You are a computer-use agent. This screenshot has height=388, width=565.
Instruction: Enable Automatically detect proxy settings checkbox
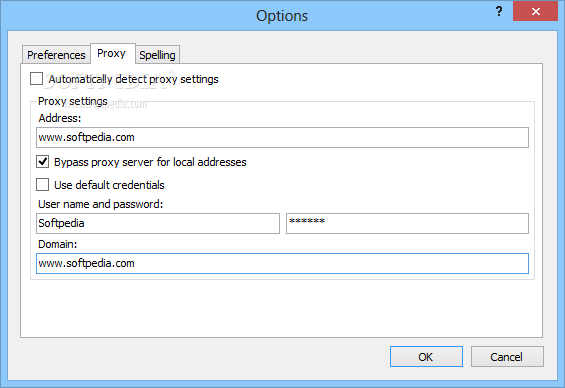click(x=36, y=79)
